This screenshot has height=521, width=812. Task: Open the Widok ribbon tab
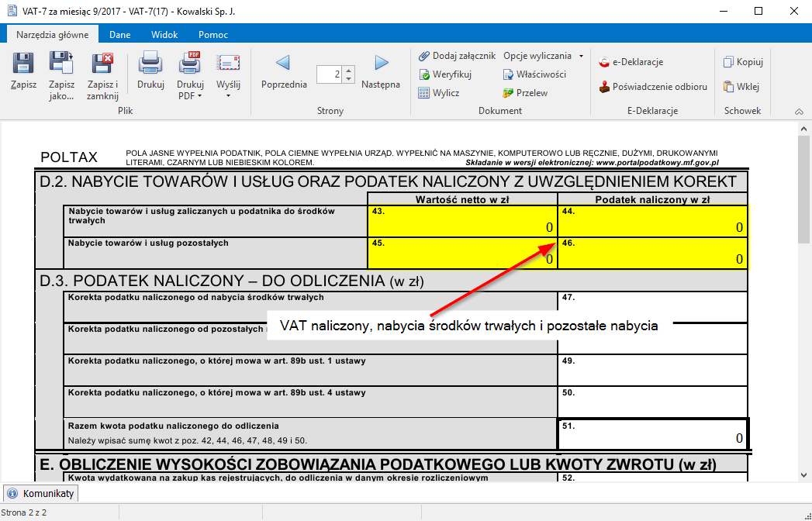165,34
